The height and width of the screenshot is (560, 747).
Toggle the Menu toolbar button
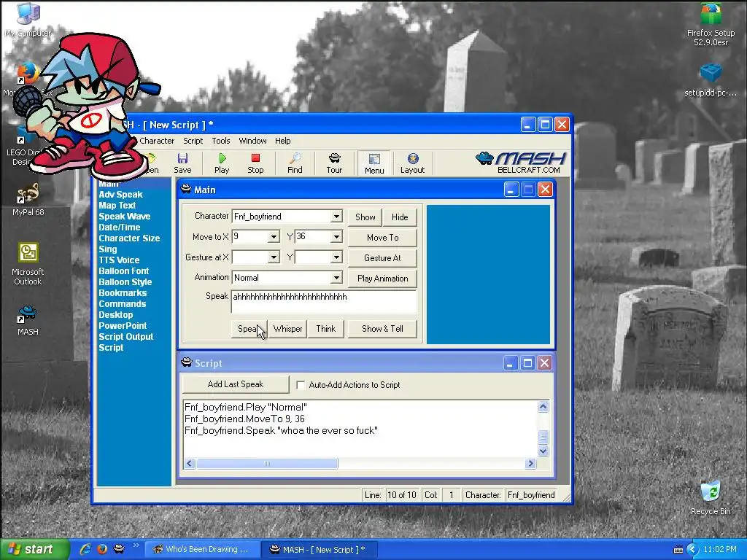tap(374, 163)
